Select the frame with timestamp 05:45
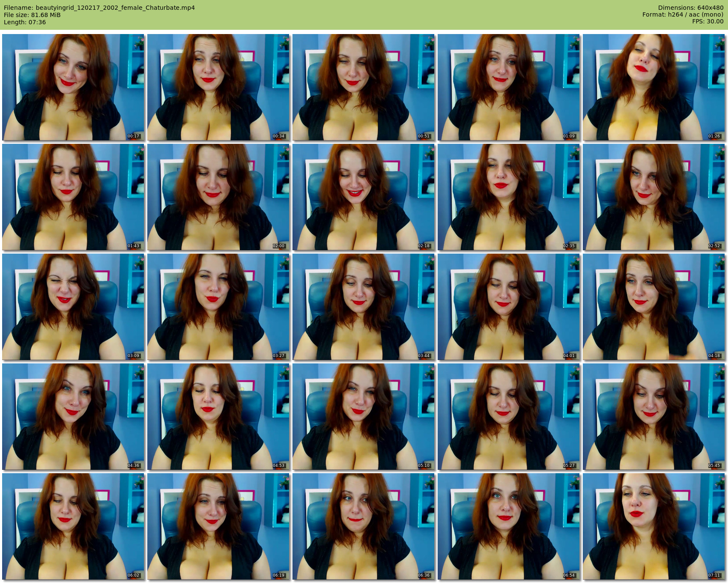This screenshot has width=728, height=583. click(654, 417)
